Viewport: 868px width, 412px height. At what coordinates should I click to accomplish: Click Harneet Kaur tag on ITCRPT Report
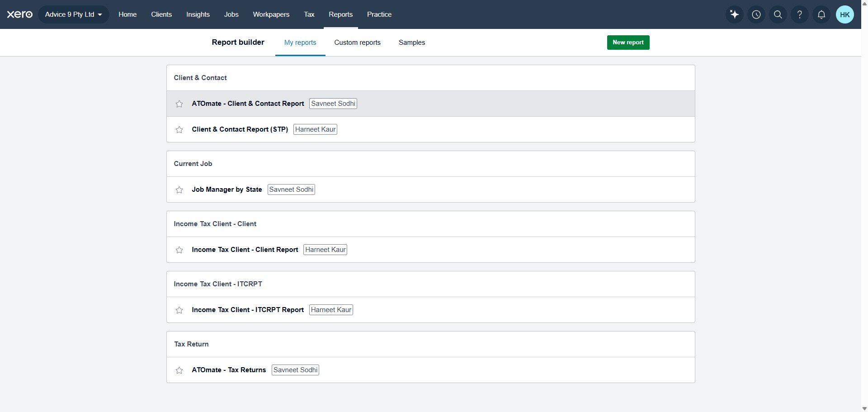[x=331, y=310]
